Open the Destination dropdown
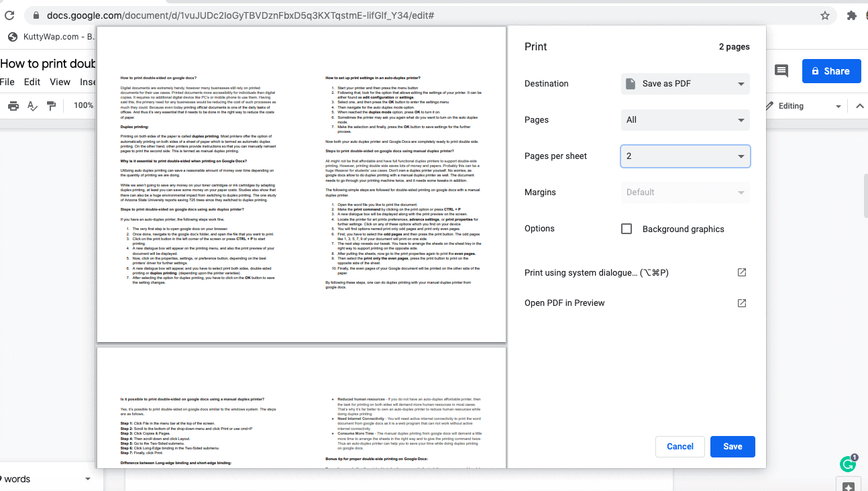Image resolution: width=868 pixels, height=491 pixels. pyautogui.click(x=684, y=83)
